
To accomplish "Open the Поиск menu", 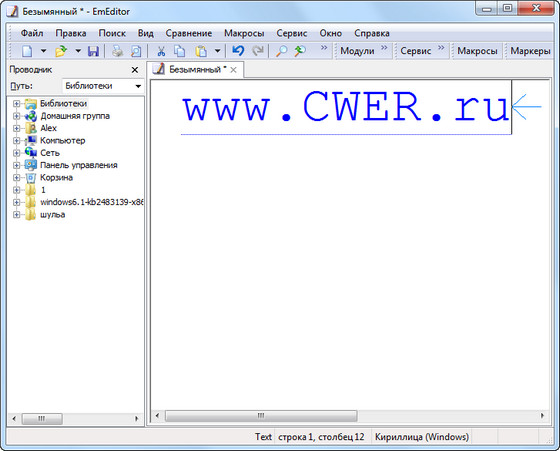I will click(112, 33).
